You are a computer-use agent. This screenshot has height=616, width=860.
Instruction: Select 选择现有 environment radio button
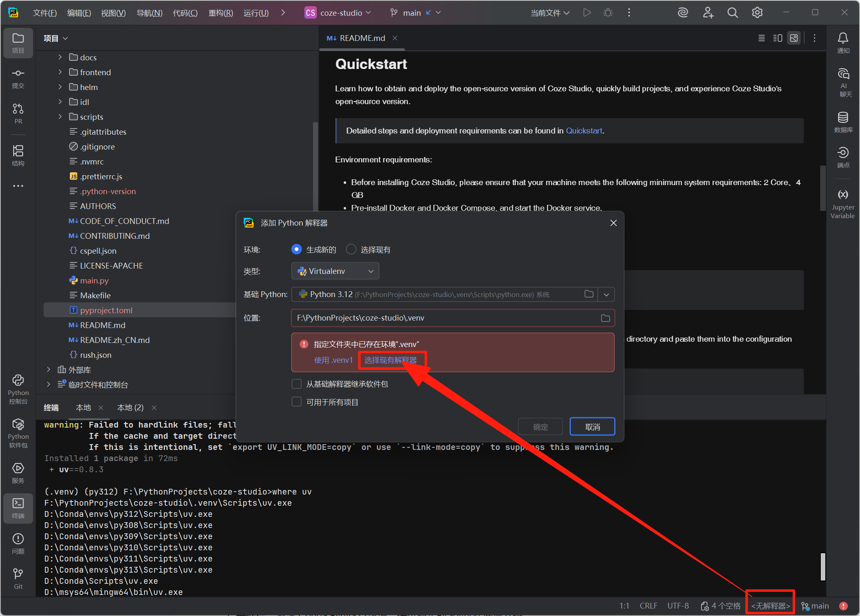[351, 249]
